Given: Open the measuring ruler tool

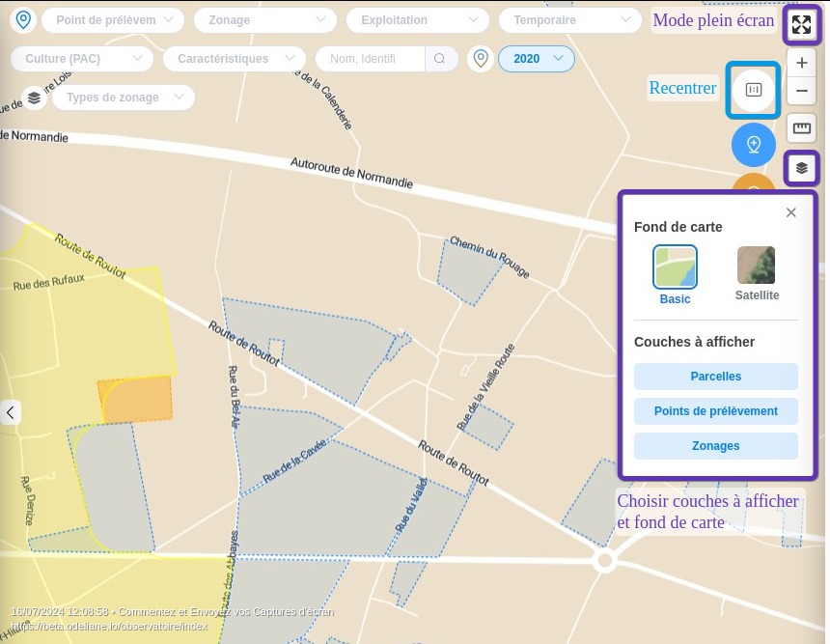Looking at the screenshot, I should coord(802,127).
